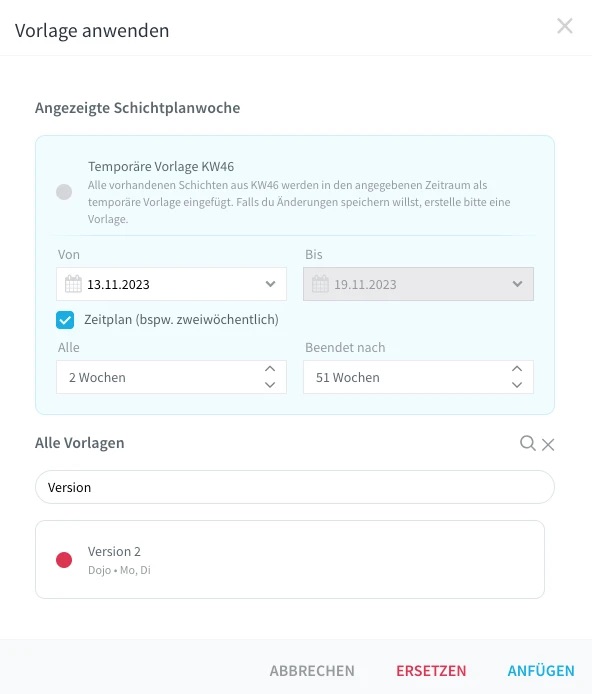Click the calendar icon in the Bis field
The image size is (592, 694).
(320, 284)
